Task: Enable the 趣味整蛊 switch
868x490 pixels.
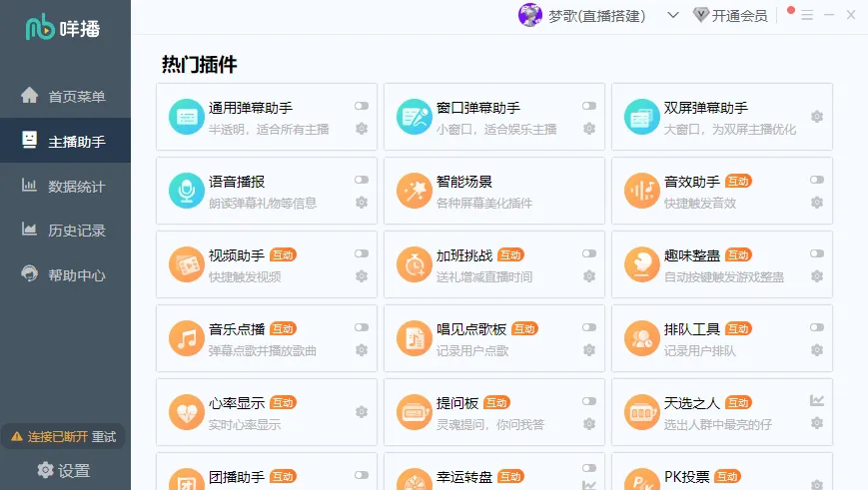Action: 816,253
